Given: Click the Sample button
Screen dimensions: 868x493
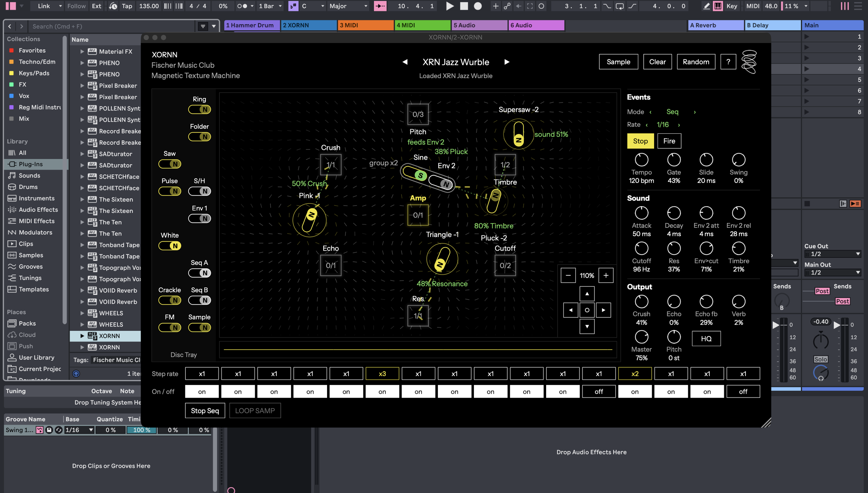Looking at the screenshot, I should coord(618,62).
